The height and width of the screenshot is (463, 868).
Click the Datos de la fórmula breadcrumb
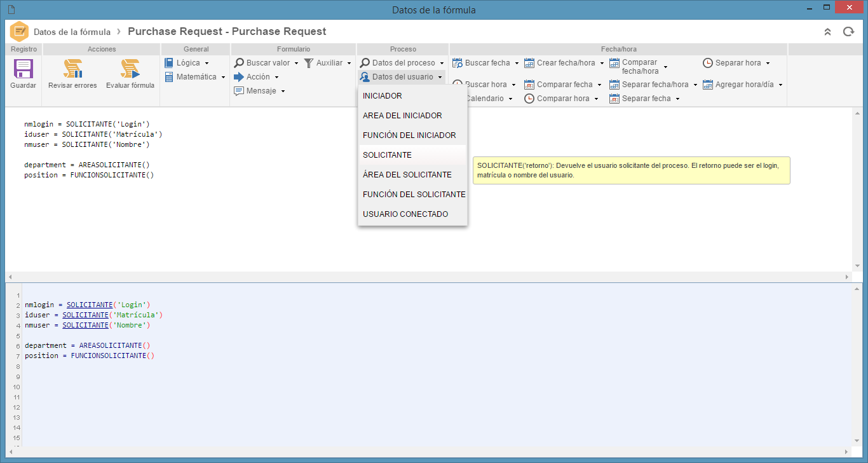pos(72,32)
